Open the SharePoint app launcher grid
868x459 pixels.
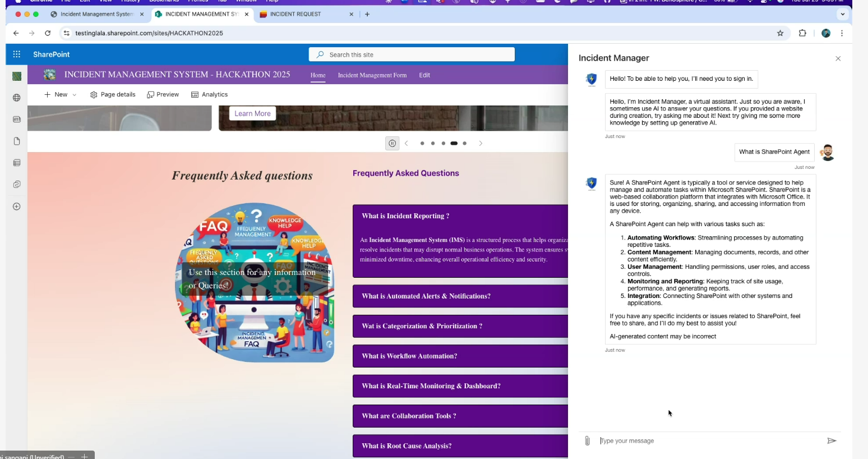point(17,54)
